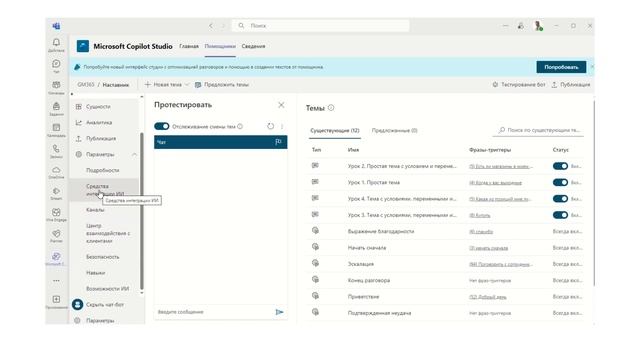The width and height of the screenshot is (640, 360).
Task: Open trigger phrases link for Урок 3 row
Action: pos(480,216)
